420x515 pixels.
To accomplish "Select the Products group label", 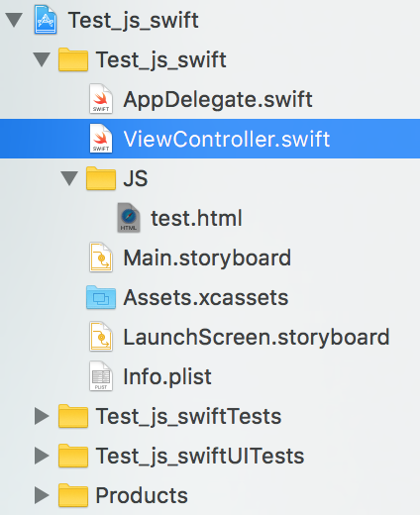I will point(142,495).
